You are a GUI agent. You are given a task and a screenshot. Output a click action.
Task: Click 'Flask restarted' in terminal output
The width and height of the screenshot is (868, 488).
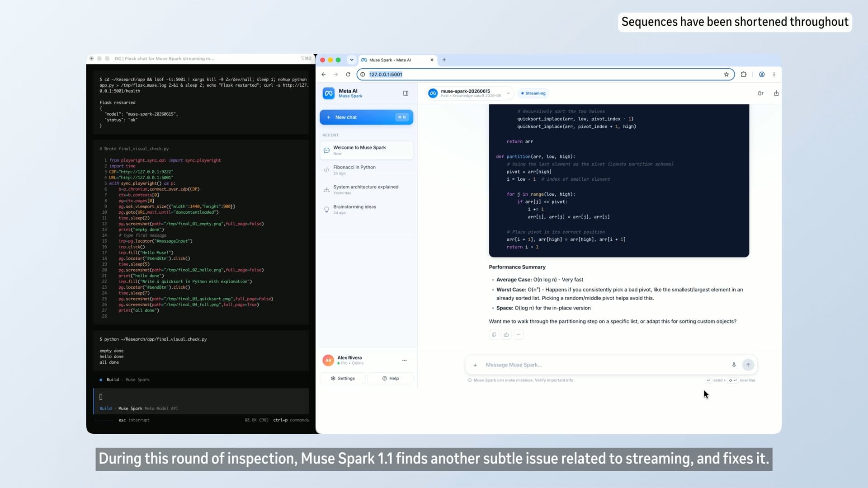(x=118, y=103)
